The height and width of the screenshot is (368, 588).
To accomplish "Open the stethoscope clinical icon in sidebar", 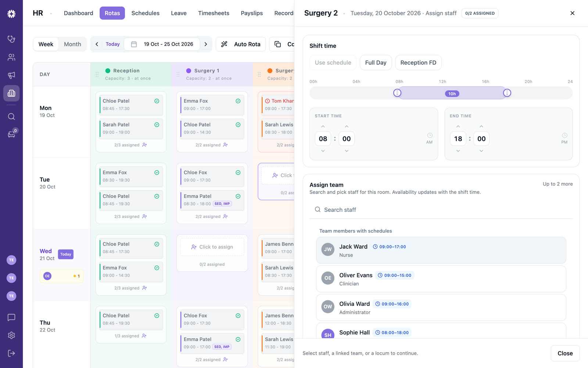I will (11, 39).
